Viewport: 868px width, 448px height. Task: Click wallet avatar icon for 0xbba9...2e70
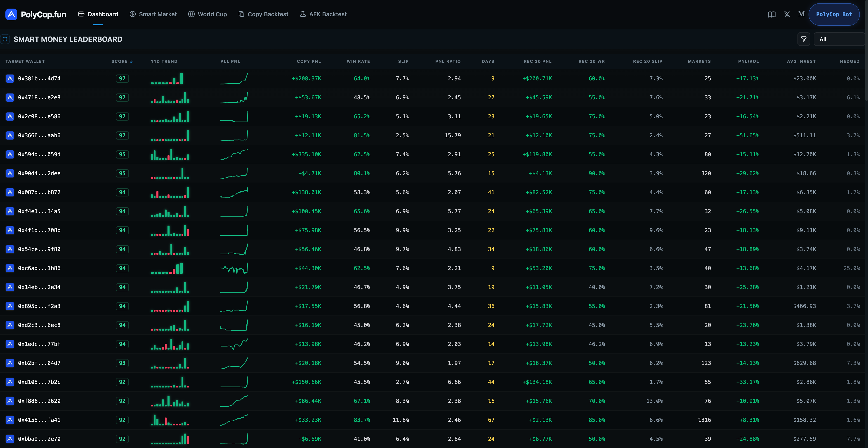click(10, 439)
